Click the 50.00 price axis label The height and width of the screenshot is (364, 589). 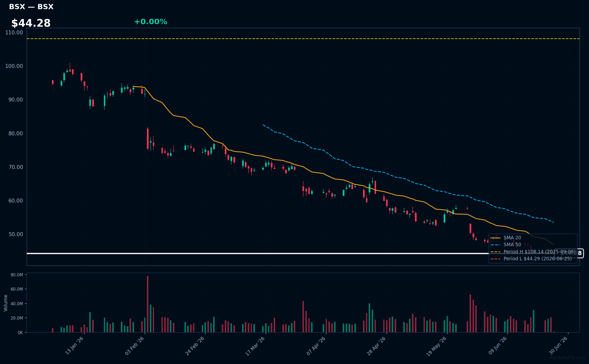pyautogui.click(x=16, y=234)
